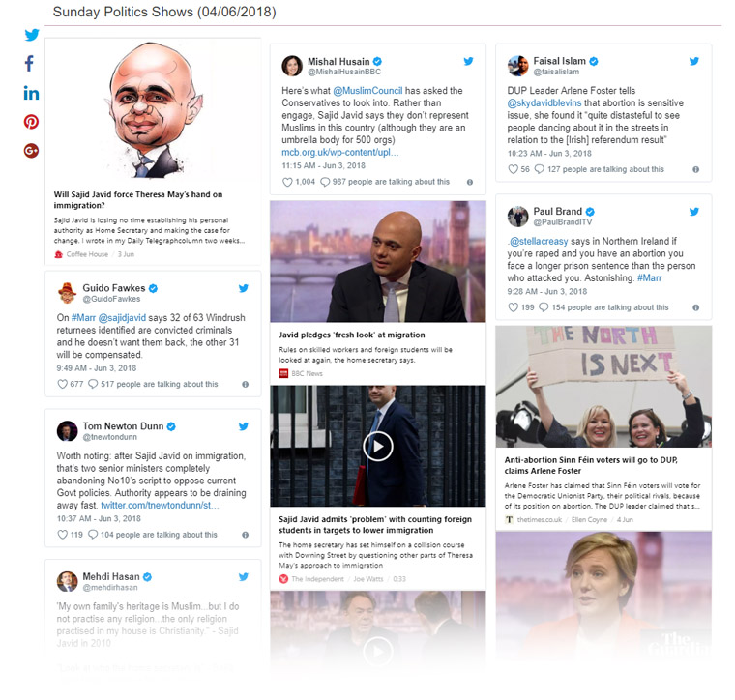Open mcb.org.uk link in Mishal Husain tweet
Viewport: 735px width, 700px height.
(339, 152)
